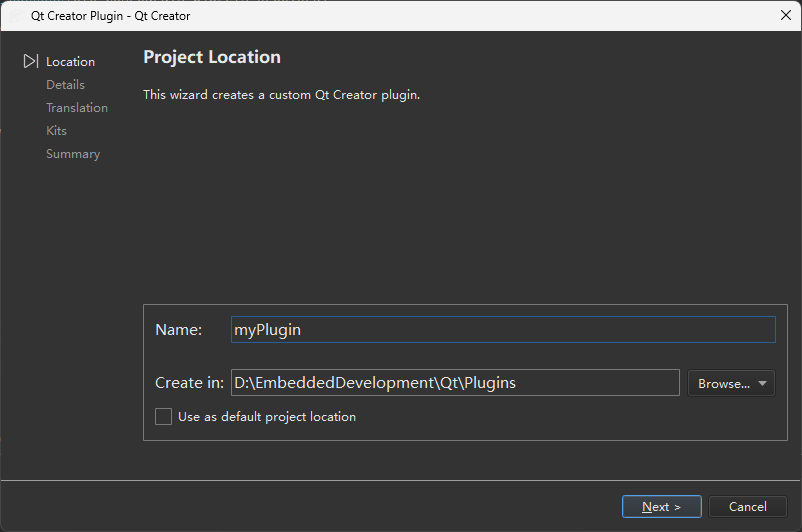
Task: Open the Browse dropdown arrow
Action: (x=762, y=383)
